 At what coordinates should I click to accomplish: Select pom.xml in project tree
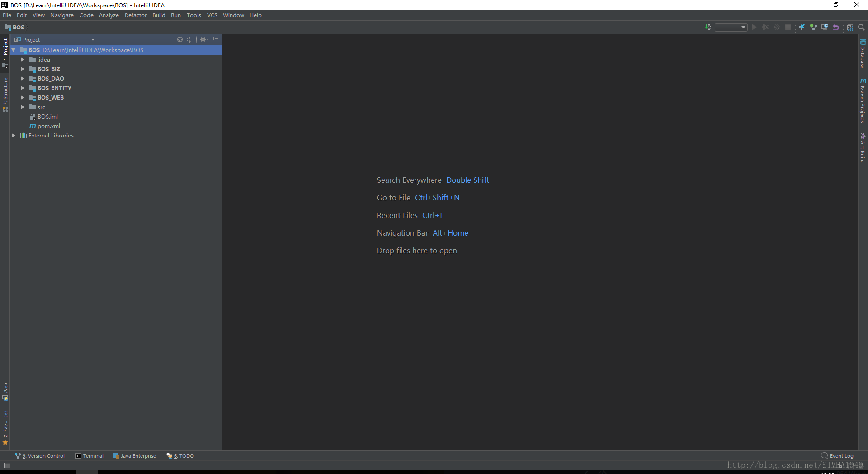click(x=49, y=126)
